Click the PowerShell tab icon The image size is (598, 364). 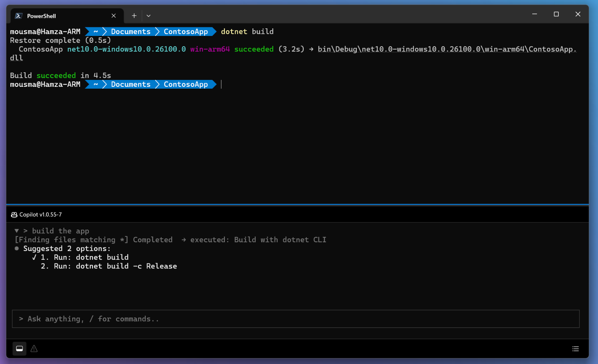19,16
